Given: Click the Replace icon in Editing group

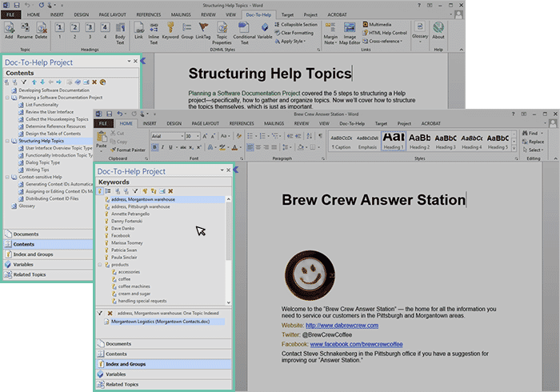Looking at the screenshot, I should click(533, 142).
